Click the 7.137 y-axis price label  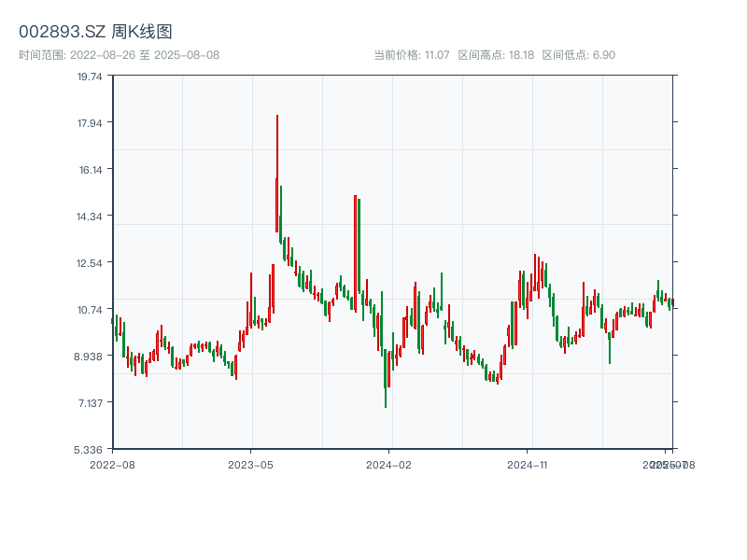(x=90, y=403)
